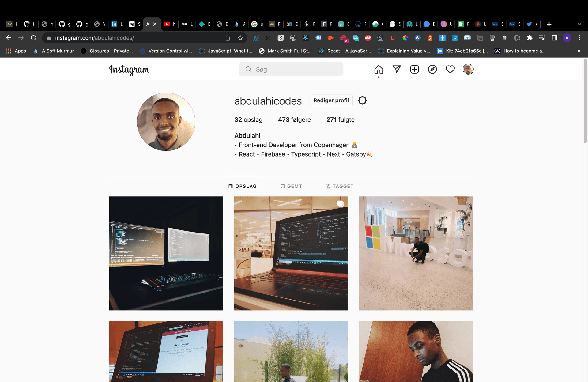Click the laptop coding session thumbnail

(x=291, y=253)
